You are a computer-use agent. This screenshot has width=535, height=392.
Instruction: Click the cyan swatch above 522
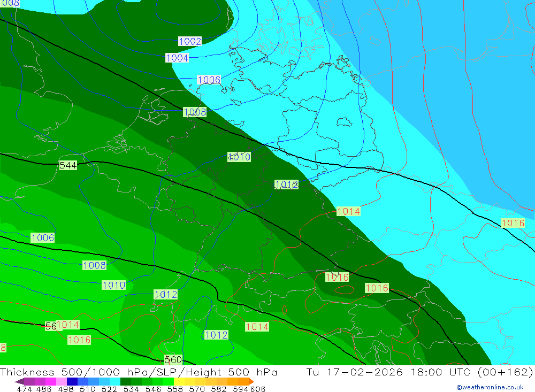[115, 381]
